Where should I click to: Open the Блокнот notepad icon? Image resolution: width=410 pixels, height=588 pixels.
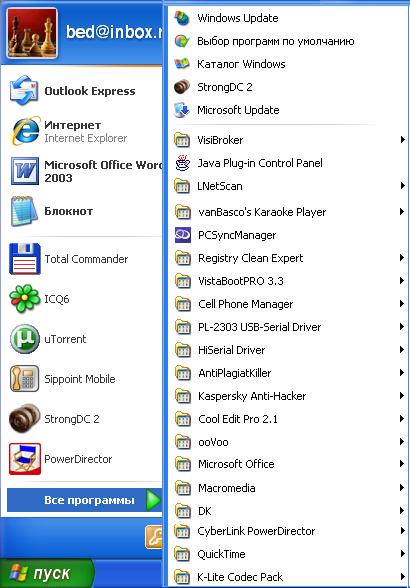coord(24,211)
